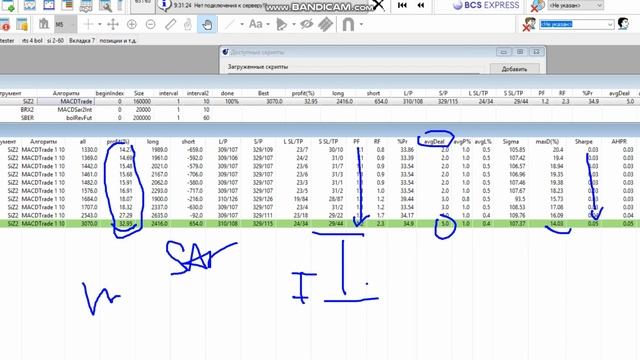The height and width of the screenshot is (360, 640).
Task: Click the window icon with red badge
Action: (x=5, y=24)
